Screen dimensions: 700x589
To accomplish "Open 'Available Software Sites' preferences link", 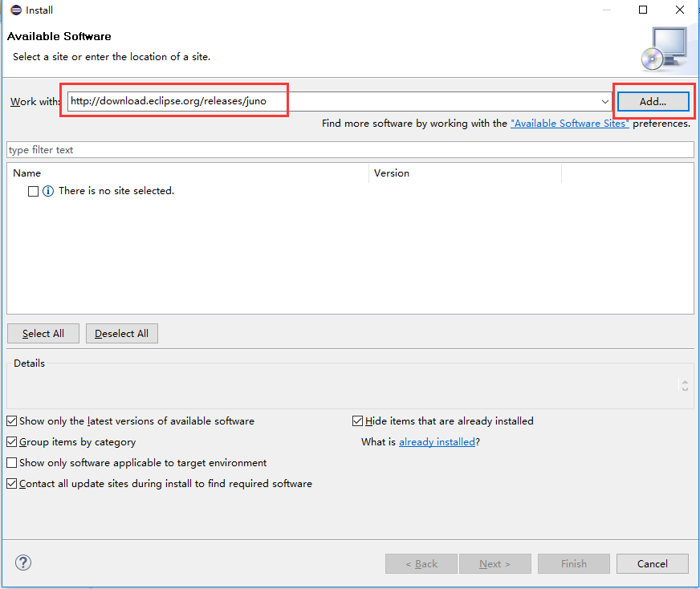I will (x=570, y=123).
